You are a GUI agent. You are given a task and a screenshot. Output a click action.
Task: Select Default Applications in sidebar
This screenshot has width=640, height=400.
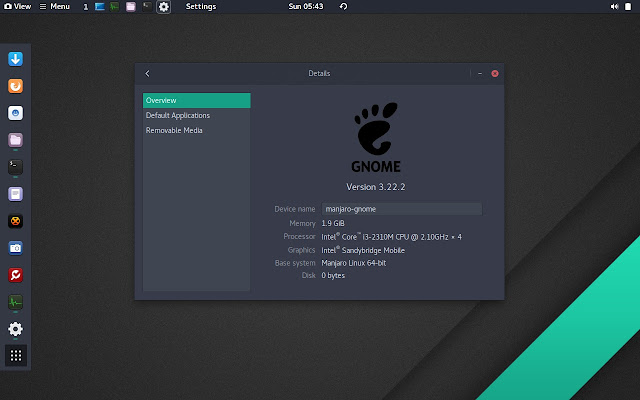[x=196, y=116]
